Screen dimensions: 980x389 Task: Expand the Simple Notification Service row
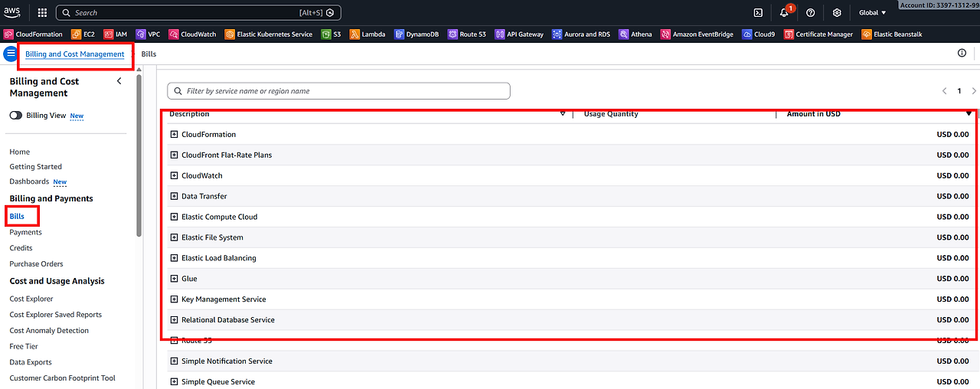174,361
